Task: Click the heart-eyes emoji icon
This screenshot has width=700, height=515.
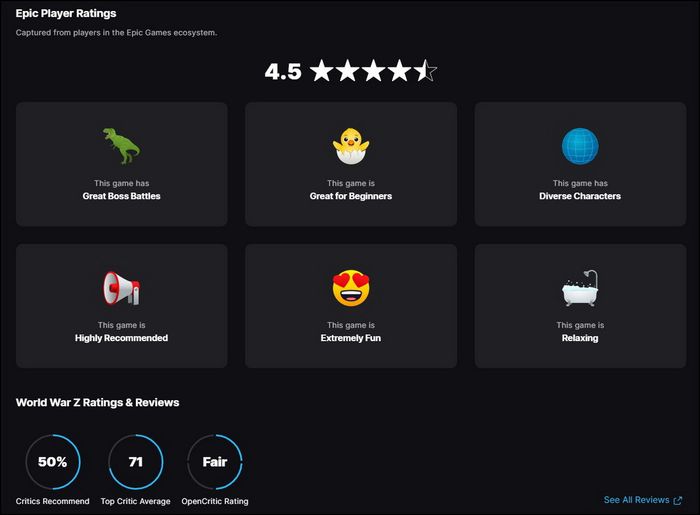Action: point(351,288)
